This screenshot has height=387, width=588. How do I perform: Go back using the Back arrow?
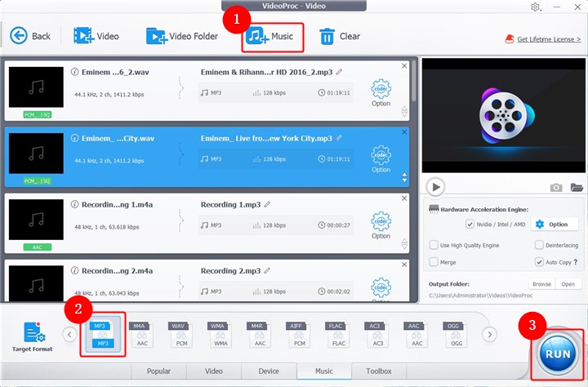coord(29,36)
